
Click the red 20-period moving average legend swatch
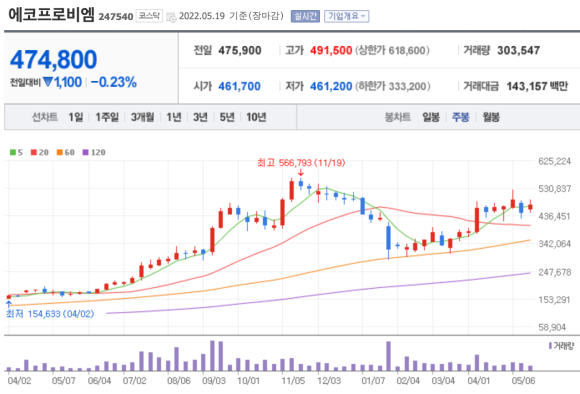34,152
